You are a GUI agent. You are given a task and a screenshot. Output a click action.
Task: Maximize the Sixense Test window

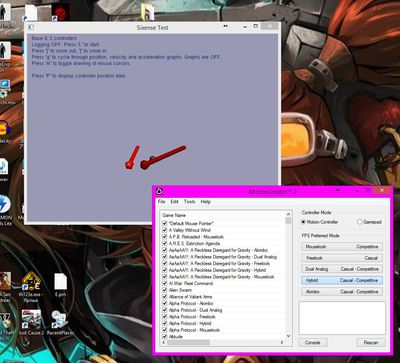(x=255, y=26)
